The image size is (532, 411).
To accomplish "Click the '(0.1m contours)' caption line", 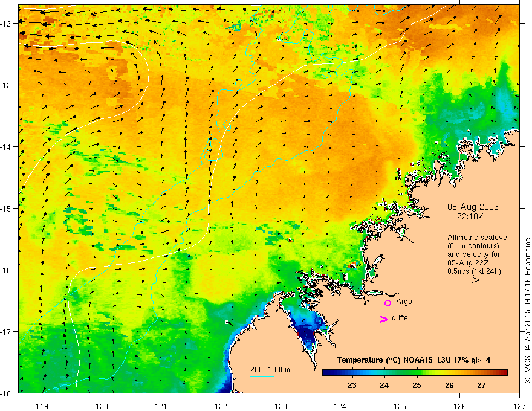I will tap(473, 246).
